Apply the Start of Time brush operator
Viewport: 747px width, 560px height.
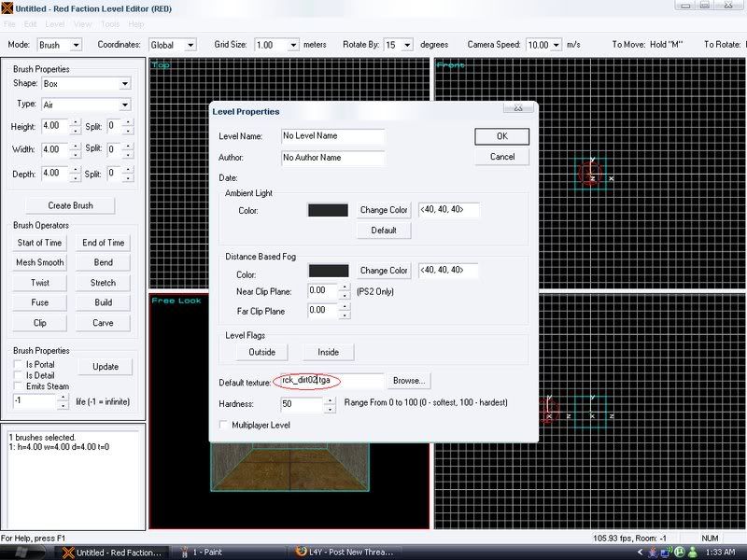(39, 243)
